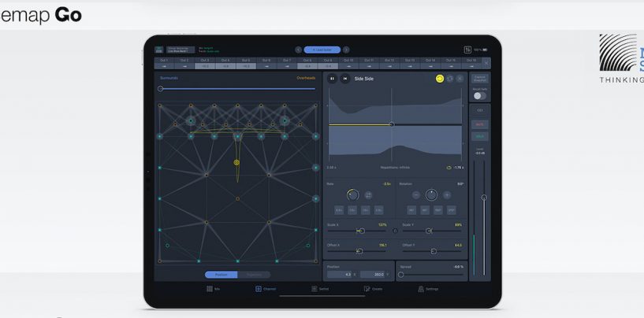Screen dimensions: 644x318
Task: Toggle the Recall Safe switch
Action: tap(479, 95)
